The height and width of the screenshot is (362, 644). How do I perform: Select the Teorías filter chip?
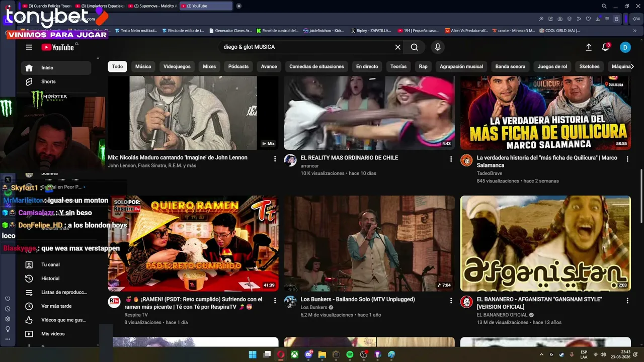point(398,66)
